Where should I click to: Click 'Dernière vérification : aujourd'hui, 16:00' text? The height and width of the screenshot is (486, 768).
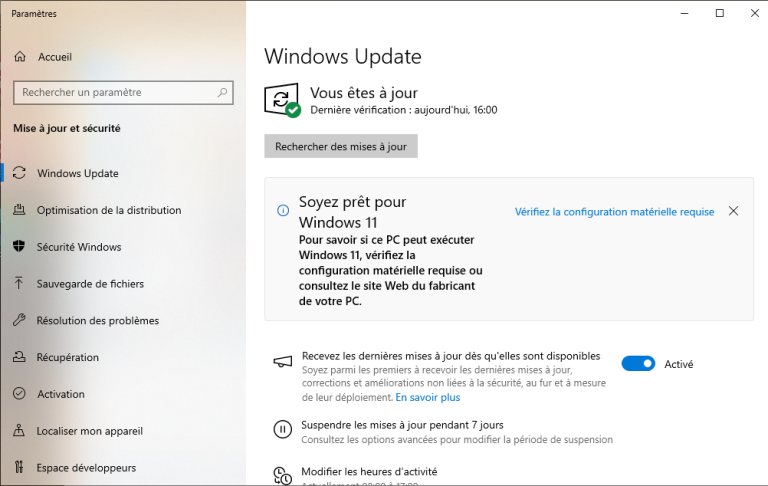click(x=404, y=110)
